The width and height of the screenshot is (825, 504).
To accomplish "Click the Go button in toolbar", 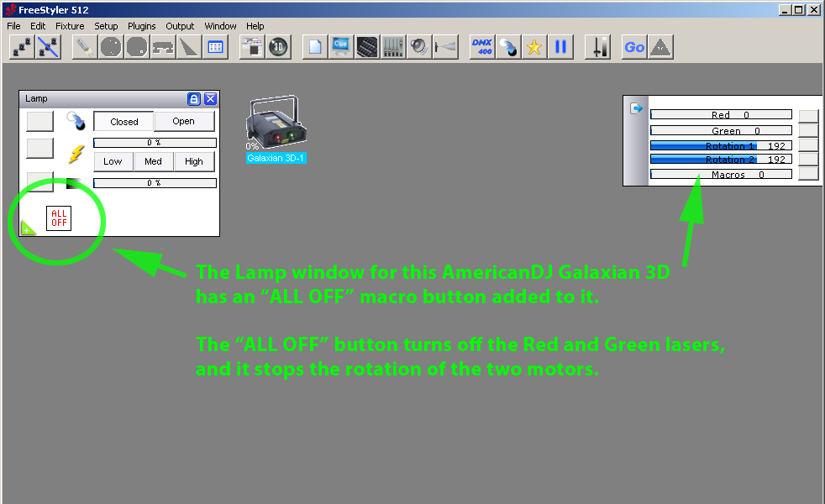I will [x=634, y=47].
